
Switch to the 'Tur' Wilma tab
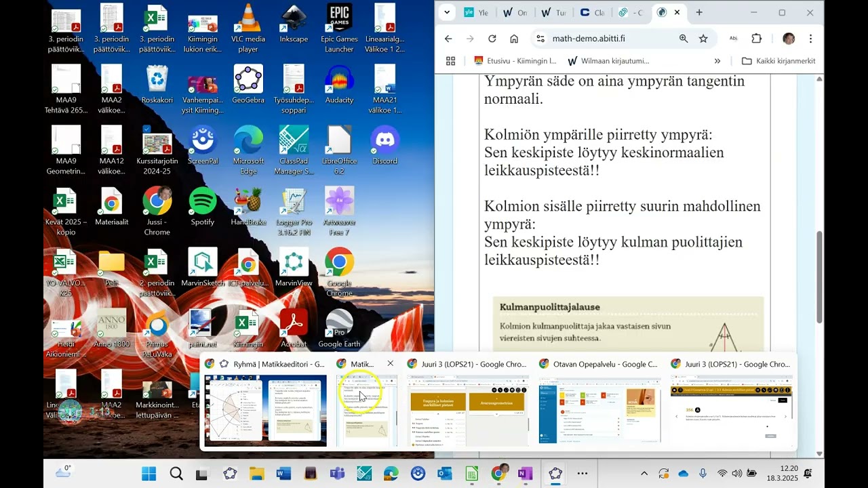tap(553, 12)
